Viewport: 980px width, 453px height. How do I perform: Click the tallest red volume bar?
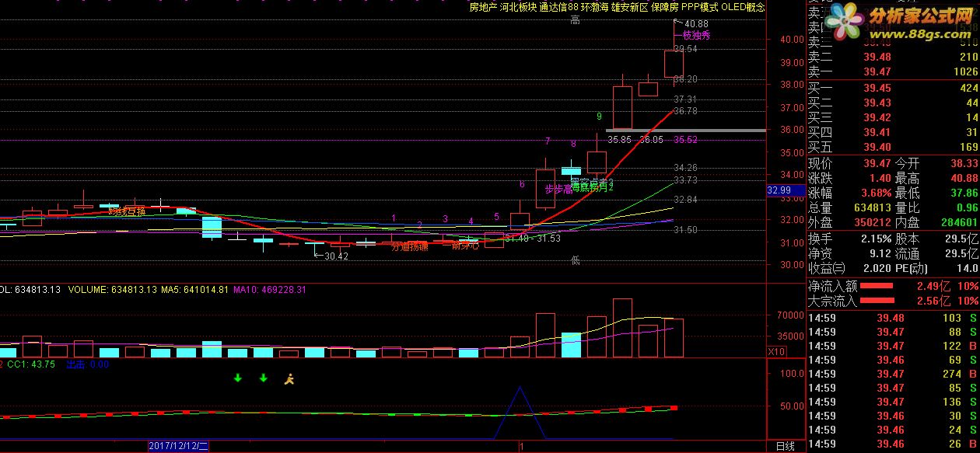622,328
